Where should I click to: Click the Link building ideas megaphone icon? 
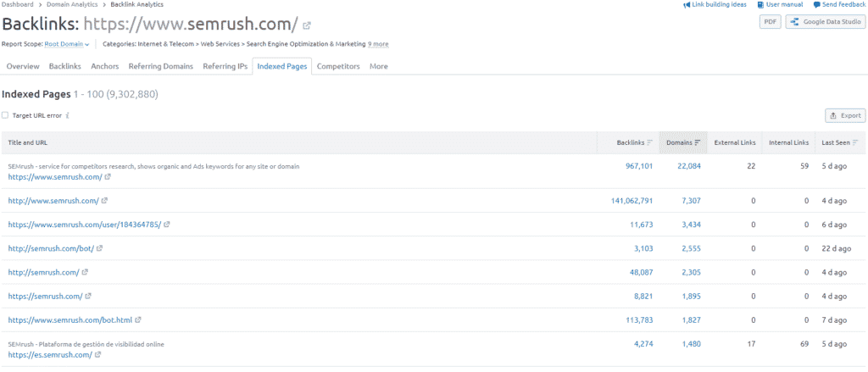pyautogui.click(x=687, y=4)
